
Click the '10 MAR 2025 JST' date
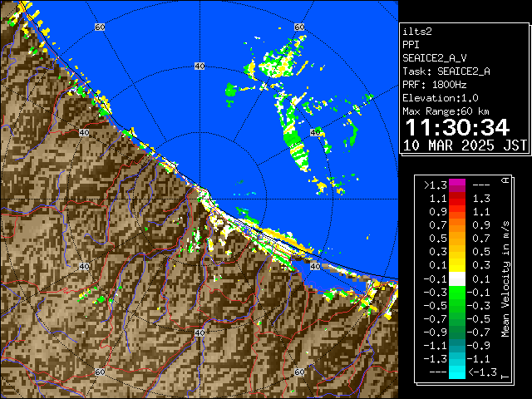click(465, 145)
